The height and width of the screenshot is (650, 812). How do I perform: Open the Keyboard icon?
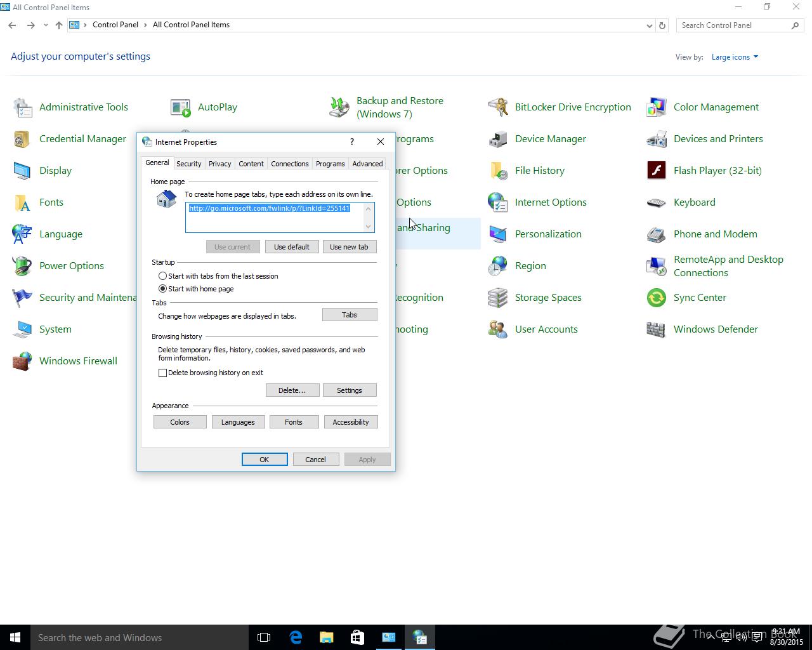coord(657,202)
